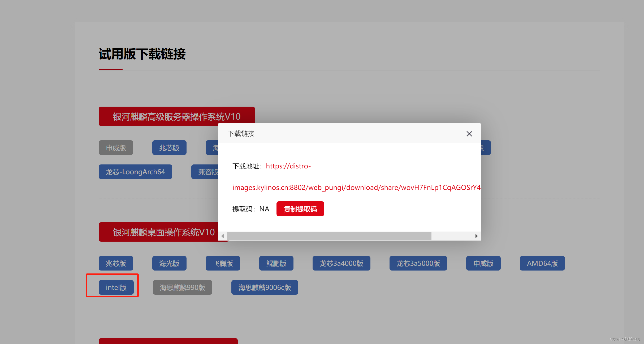Click the dialog's right scroll arrow

tap(476, 236)
